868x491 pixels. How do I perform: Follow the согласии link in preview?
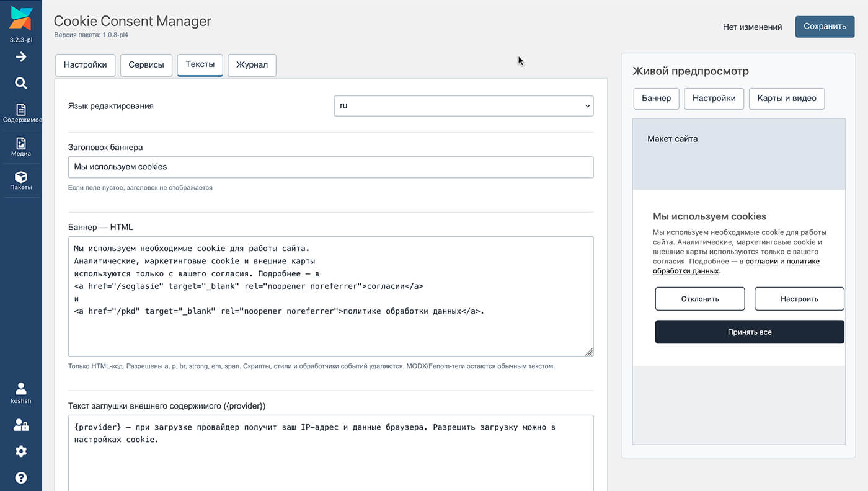[761, 262]
